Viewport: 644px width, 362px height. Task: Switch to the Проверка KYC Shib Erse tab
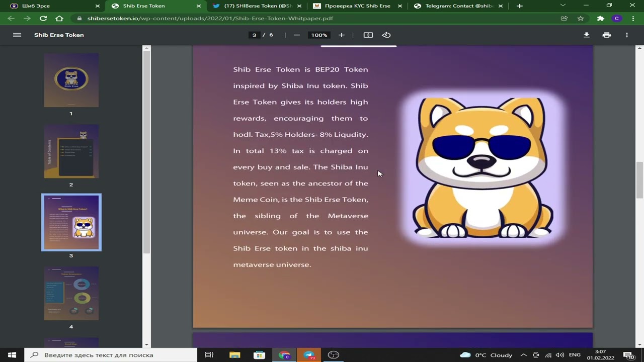pos(357,6)
